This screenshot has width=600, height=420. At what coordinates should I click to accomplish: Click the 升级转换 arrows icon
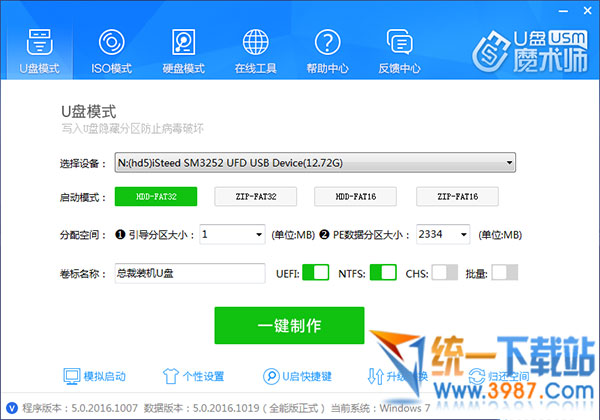click(375, 376)
